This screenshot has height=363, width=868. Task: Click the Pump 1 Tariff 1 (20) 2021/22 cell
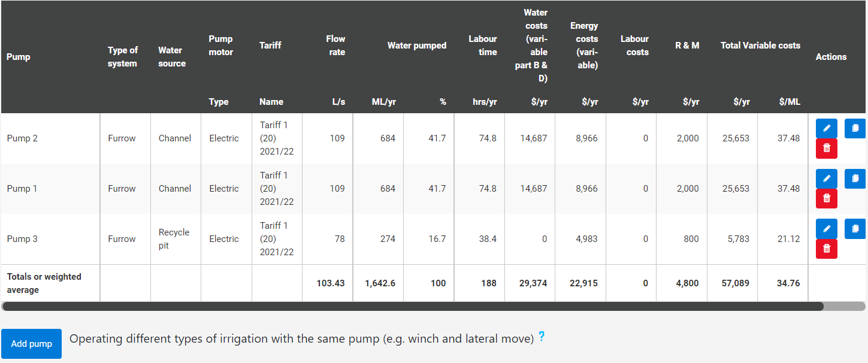(x=277, y=189)
